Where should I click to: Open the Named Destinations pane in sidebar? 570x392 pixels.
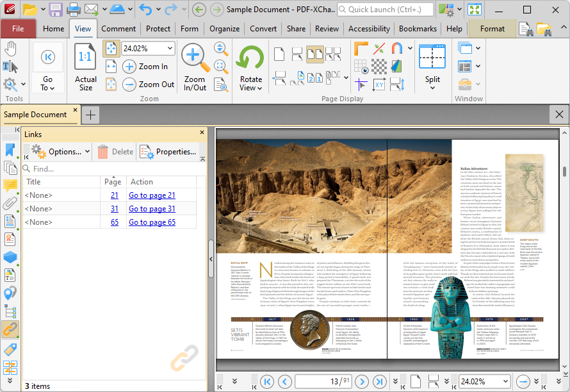pyautogui.click(x=10, y=293)
